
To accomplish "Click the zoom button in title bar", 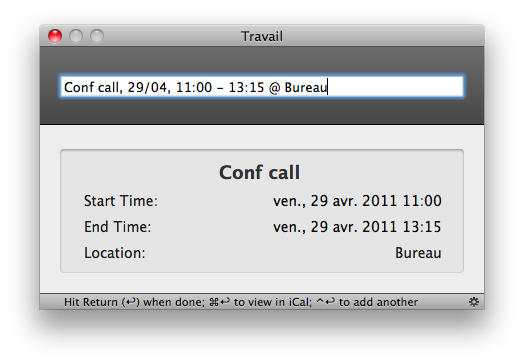I will (97, 36).
